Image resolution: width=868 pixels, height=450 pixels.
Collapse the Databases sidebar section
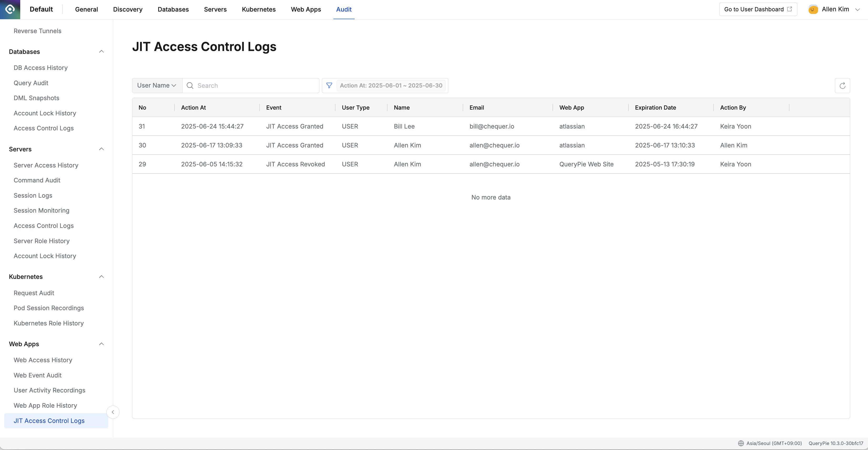[101, 51]
